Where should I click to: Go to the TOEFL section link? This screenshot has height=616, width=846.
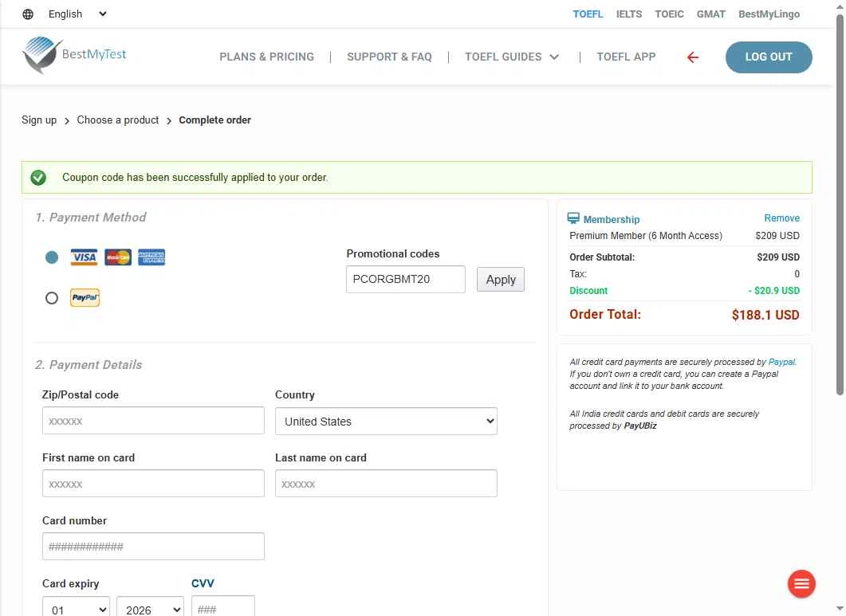click(588, 14)
